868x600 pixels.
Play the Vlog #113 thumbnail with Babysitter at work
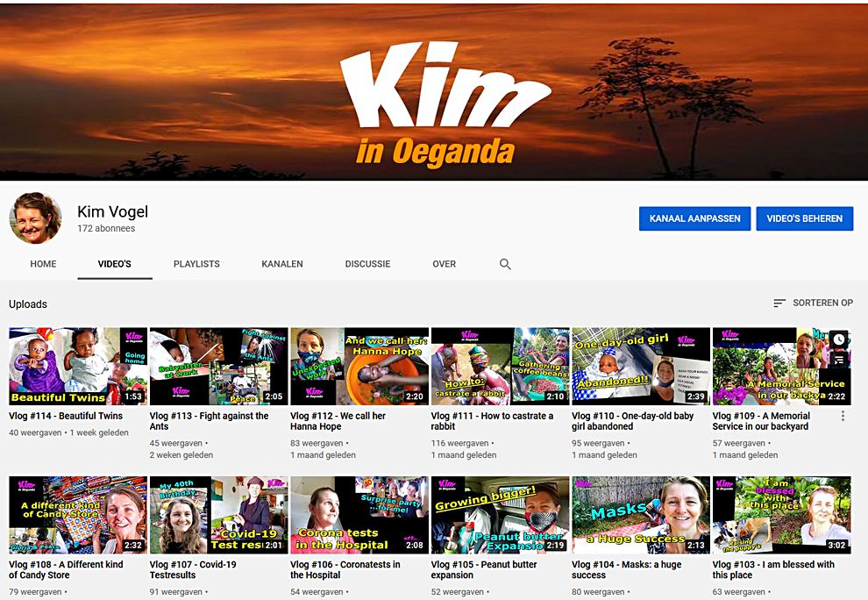click(x=218, y=366)
